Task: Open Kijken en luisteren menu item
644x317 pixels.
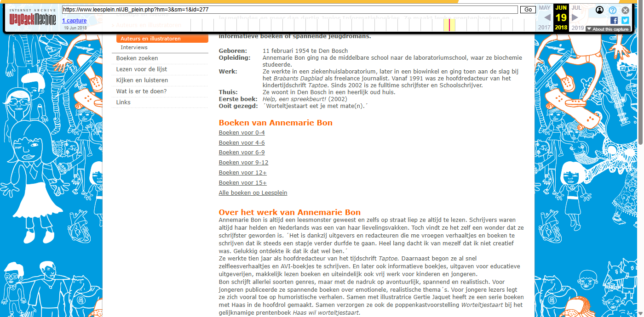Action: tap(142, 80)
